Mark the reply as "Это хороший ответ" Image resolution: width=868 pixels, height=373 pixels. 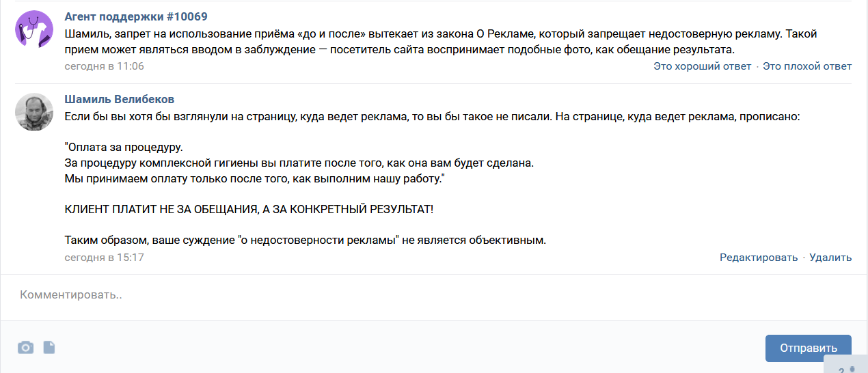click(x=703, y=66)
